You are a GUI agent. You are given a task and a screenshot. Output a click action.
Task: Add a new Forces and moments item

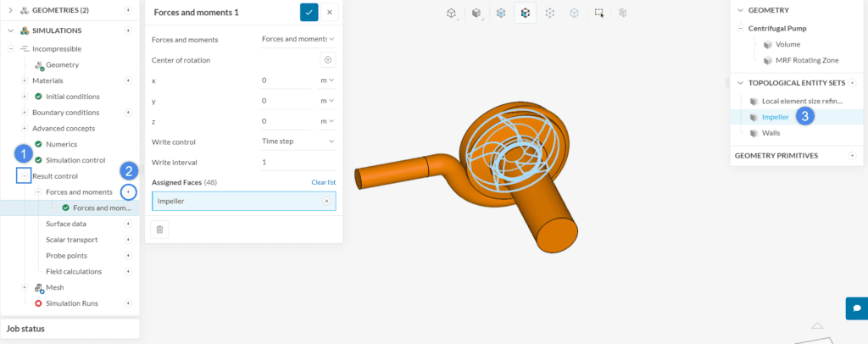coord(128,191)
